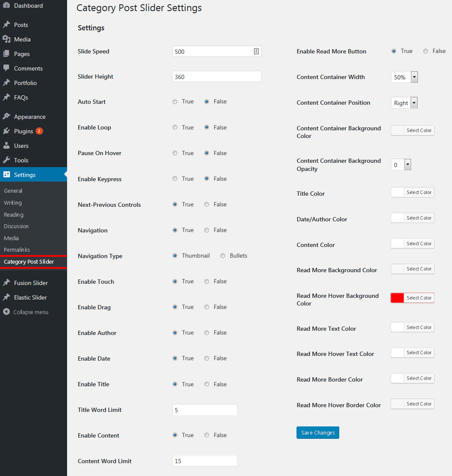
Task: Click the Slide Speed input field
Action: (x=217, y=51)
